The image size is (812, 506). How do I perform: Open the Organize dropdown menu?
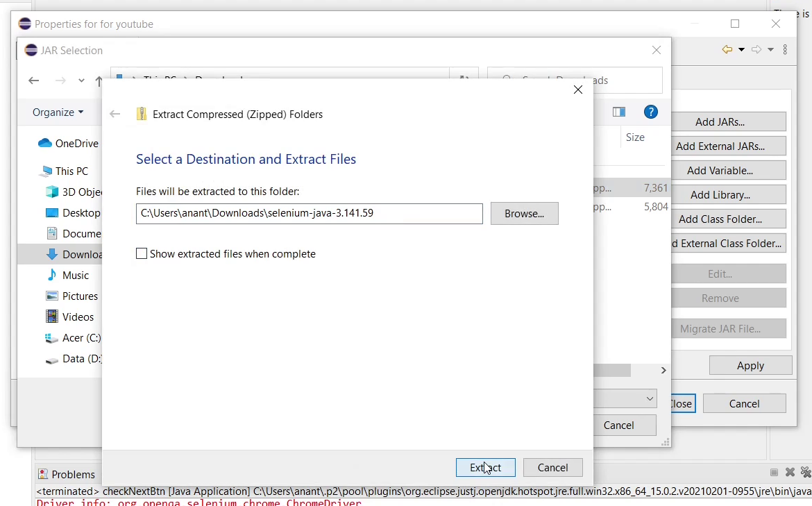[58, 112]
